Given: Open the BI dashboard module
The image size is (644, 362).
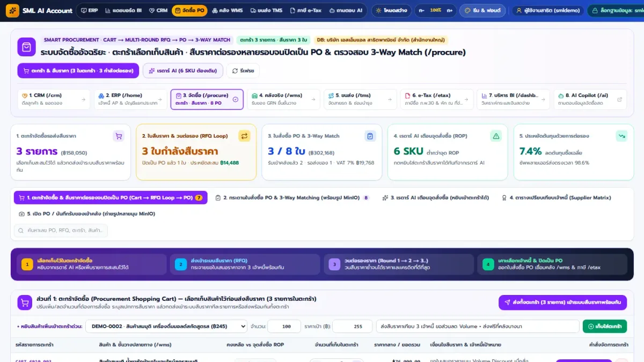Looking at the screenshot, I should (x=123, y=10).
